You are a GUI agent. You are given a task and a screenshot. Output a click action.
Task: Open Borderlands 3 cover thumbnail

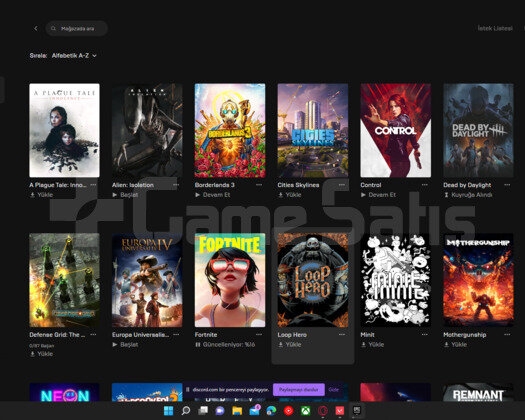tap(230, 130)
